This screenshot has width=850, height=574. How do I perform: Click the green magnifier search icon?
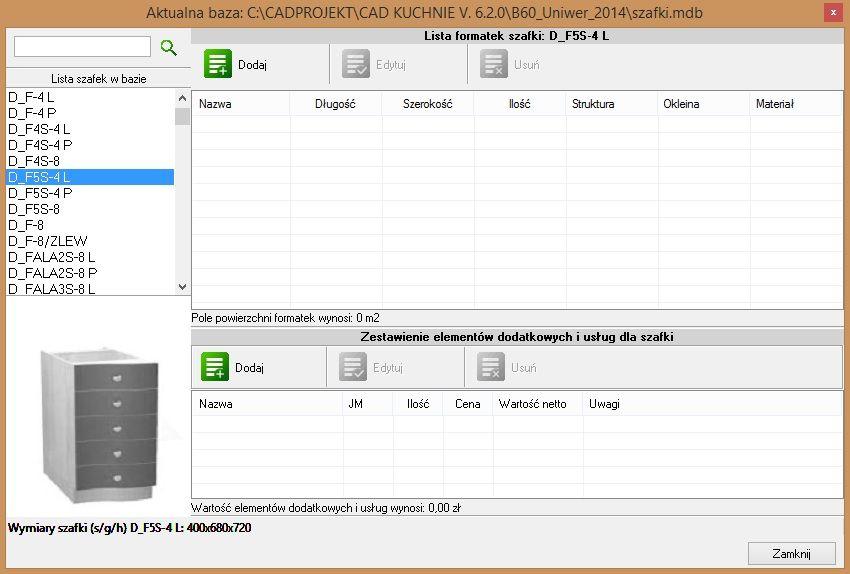pos(169,48)
